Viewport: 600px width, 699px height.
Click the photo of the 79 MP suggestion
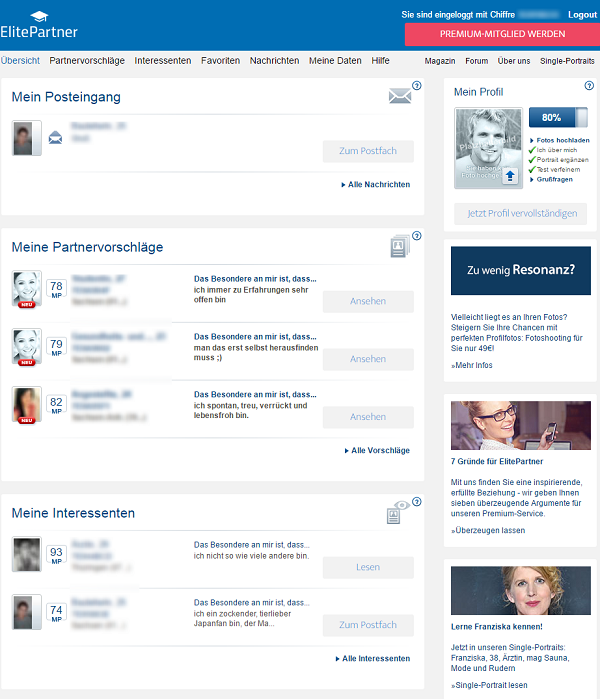[27, 346]
